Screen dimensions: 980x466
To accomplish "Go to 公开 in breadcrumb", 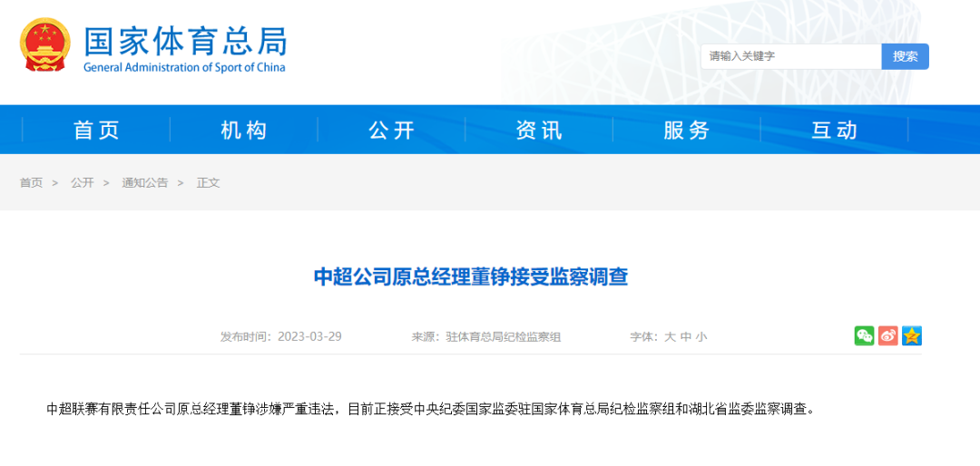I will pos(82,183).
